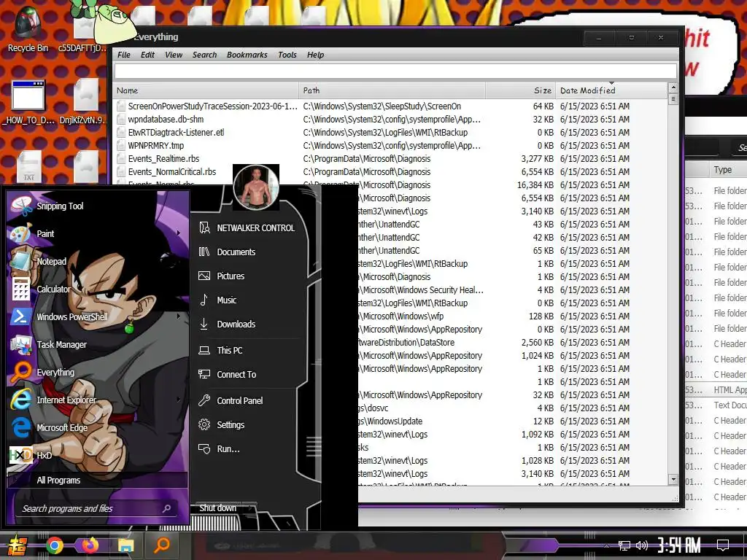Open the Search menu in Everything

click(204, 55)
